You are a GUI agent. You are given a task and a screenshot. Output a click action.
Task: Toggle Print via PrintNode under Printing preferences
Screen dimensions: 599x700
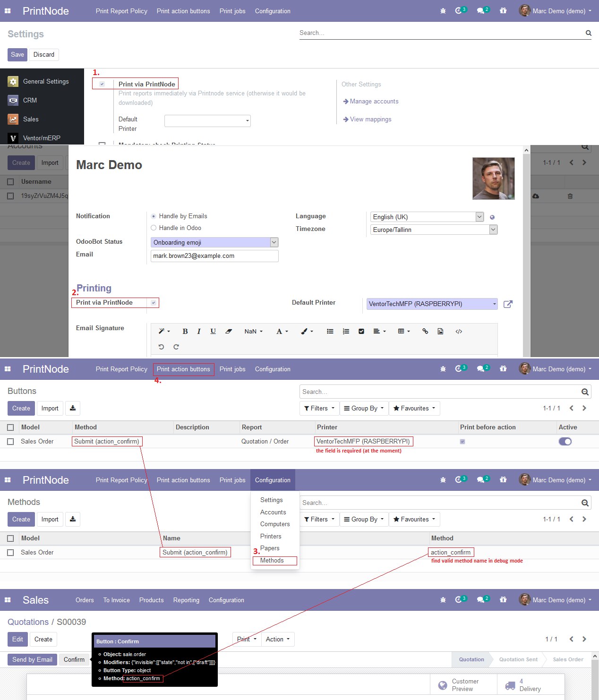pos(154,303)
